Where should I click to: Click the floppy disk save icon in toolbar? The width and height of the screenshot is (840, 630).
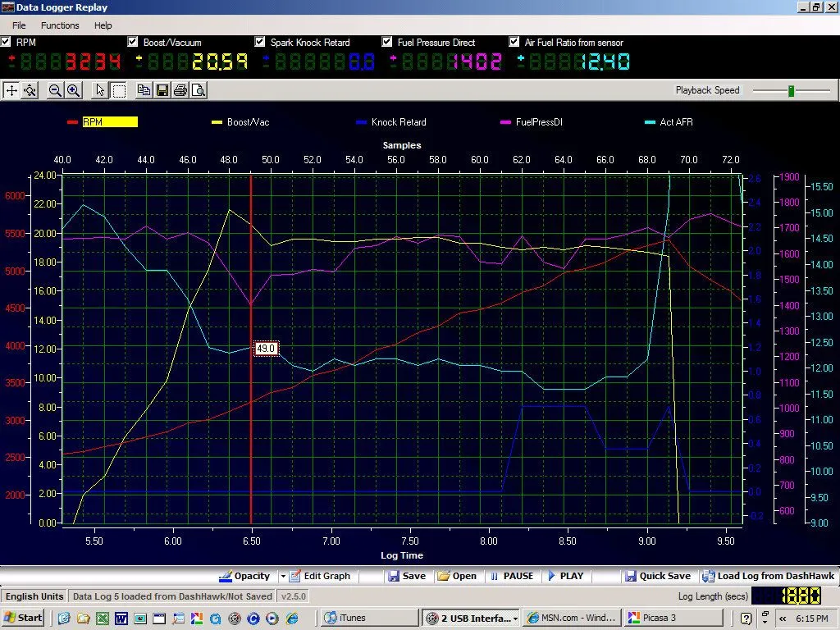click(162, 90)
